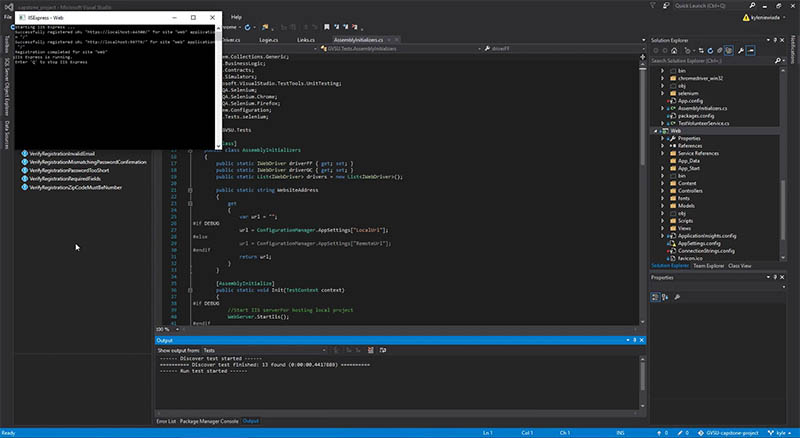This screenshot has width=800, height=438.
Task: Select the App_Data folder
Action: (689, 161)
